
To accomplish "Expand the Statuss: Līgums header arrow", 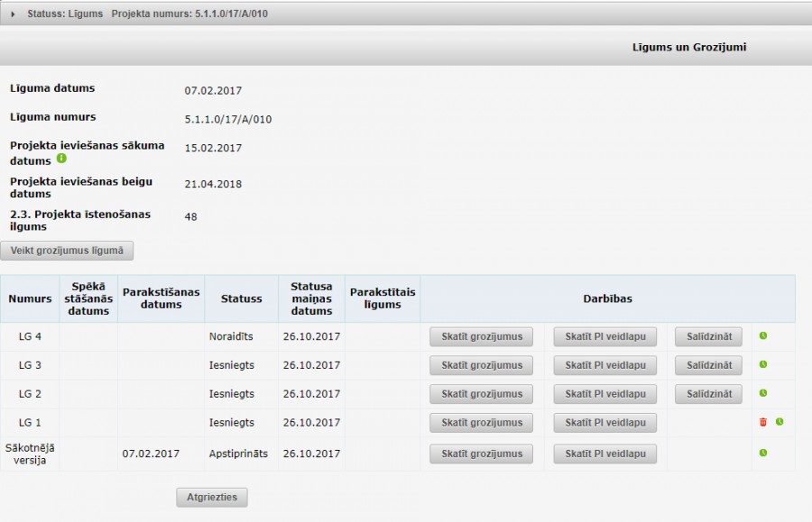I will point(14,14).
